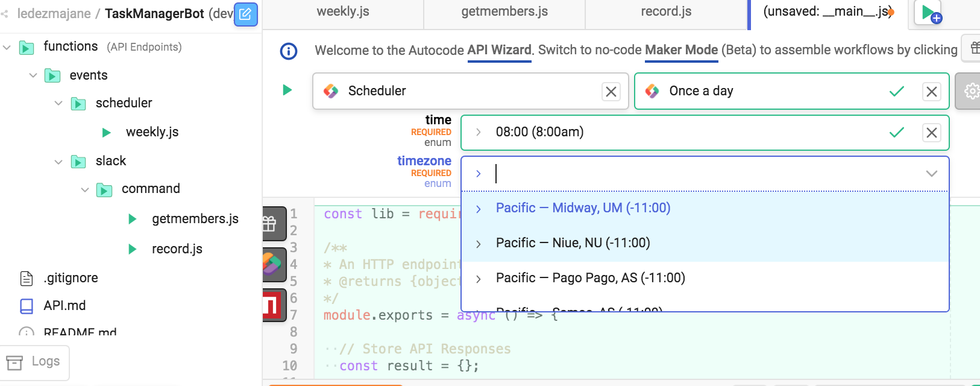The image size is (980, 386).
Task: Click the info icon beside welcome message
Action: point(289,51)
